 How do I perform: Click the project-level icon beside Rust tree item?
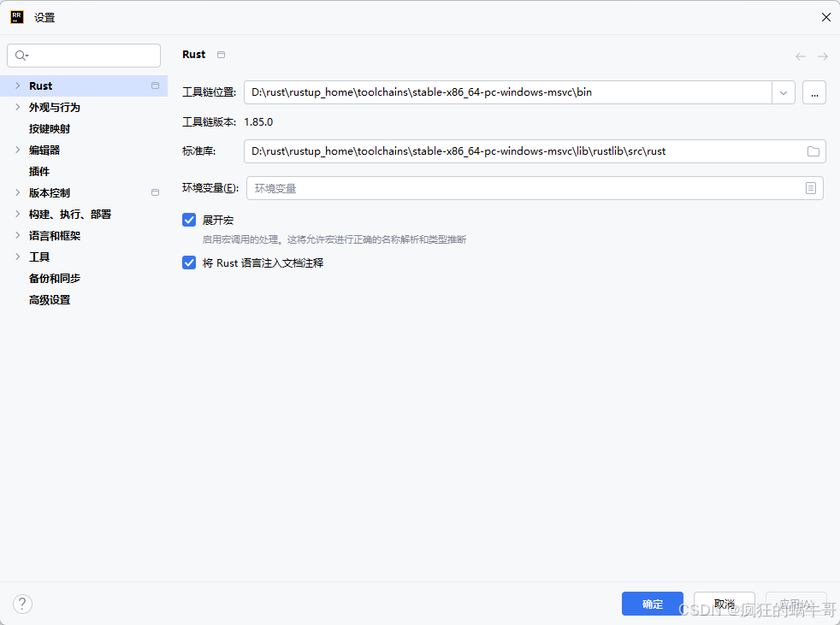(156, 85)
